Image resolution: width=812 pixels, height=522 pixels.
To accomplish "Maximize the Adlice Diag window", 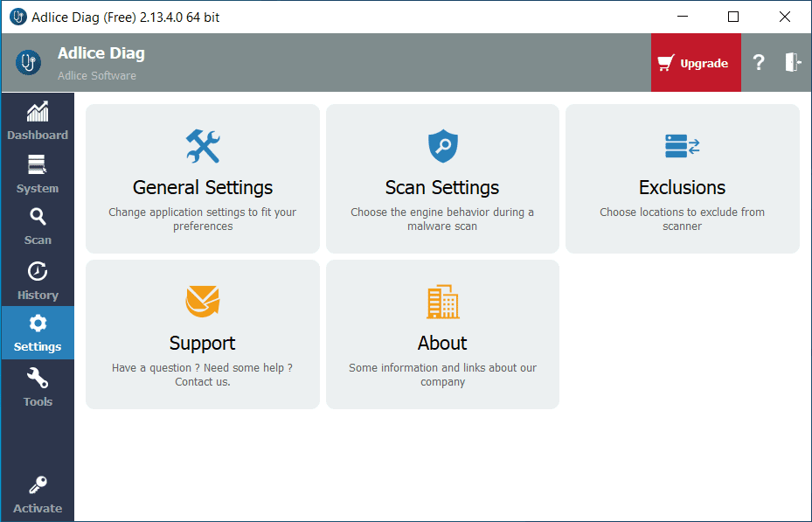I will tap(733, 17).
